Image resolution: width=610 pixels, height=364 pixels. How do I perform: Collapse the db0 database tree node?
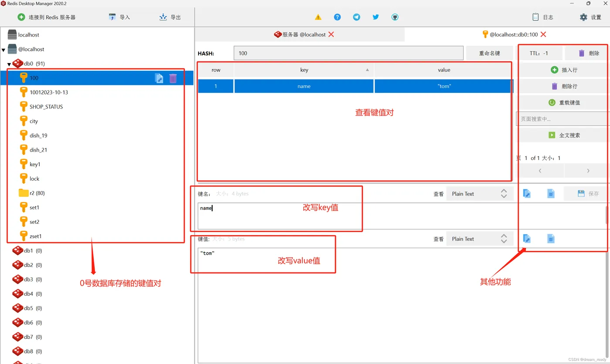9,64
